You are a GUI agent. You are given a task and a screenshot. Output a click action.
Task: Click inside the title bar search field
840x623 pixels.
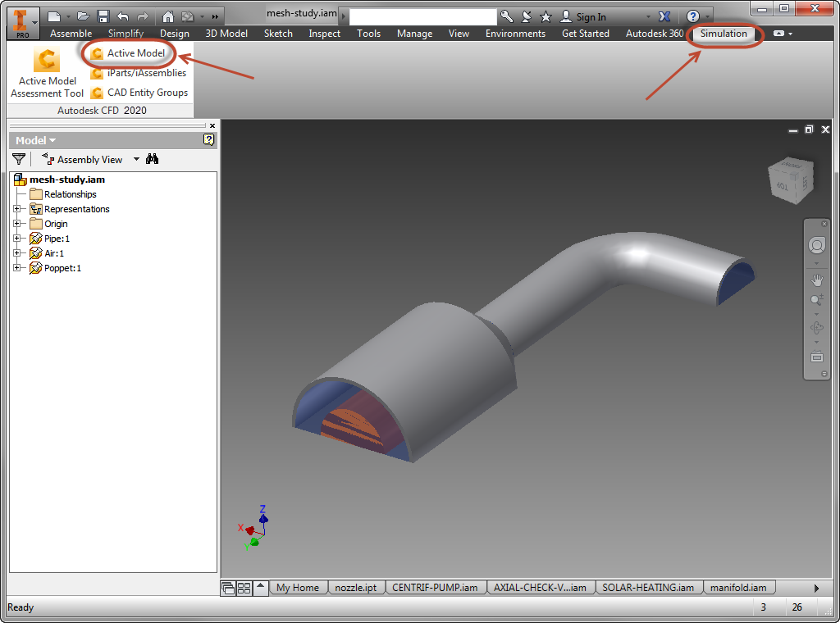423,16
